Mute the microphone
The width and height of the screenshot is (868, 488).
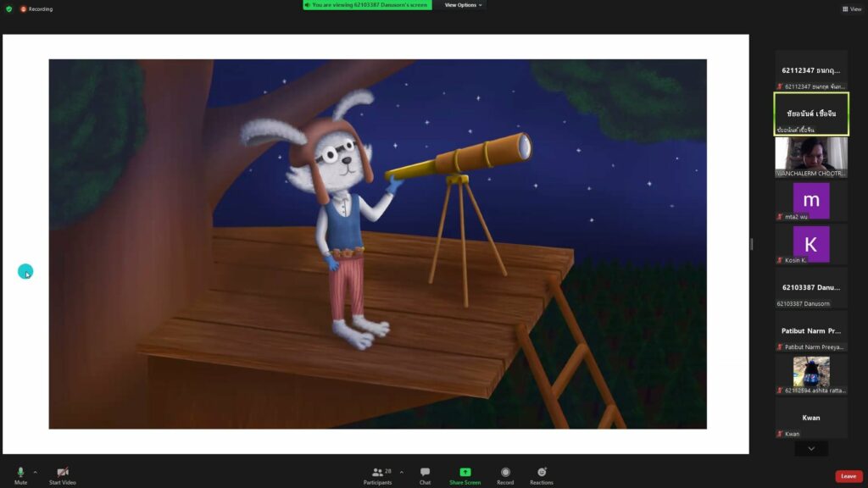[x=19, y=474]
